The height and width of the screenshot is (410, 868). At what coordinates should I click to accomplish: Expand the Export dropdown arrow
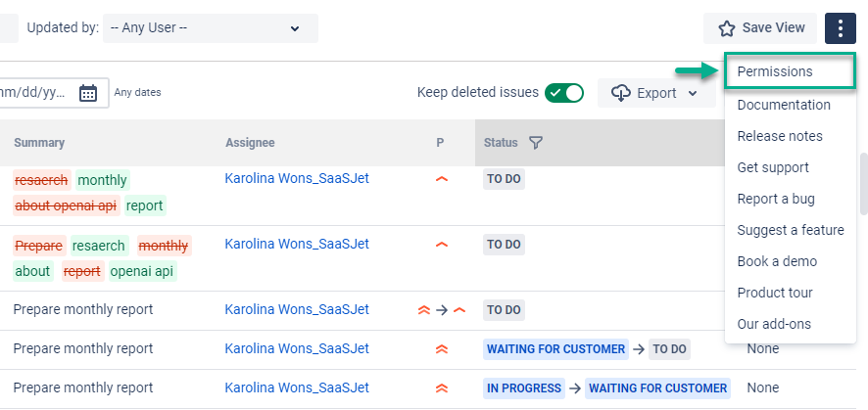point(693,94)
